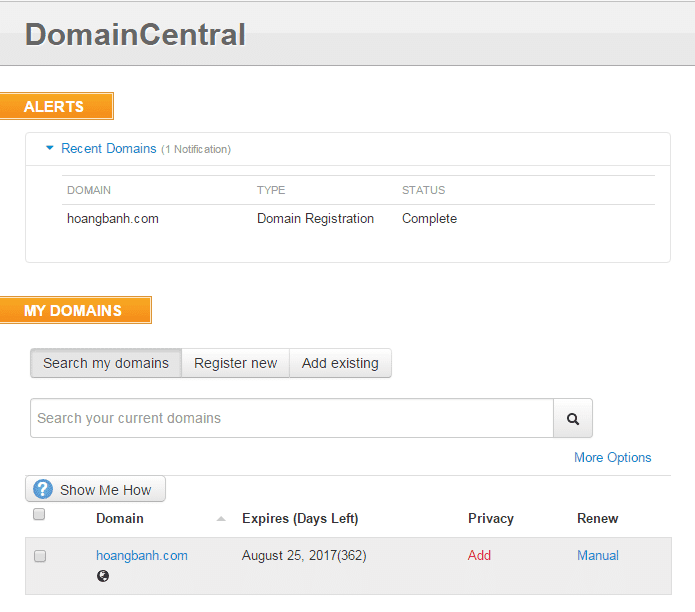Image resolution: width=695 pixels, height=612 pixels.
Task: Sort the Domain column with the arrow
Action: (x=221, y=519)
